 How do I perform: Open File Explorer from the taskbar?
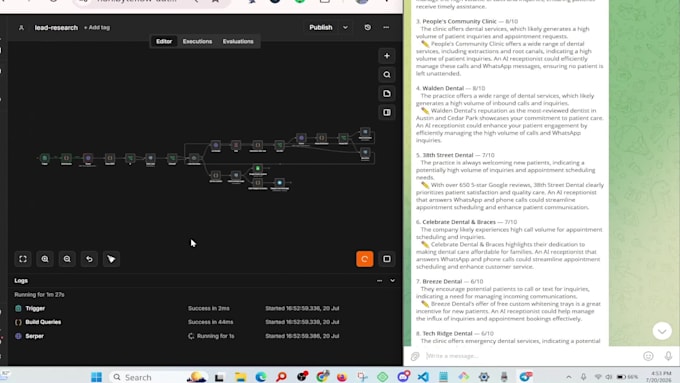tap(240, 377)
